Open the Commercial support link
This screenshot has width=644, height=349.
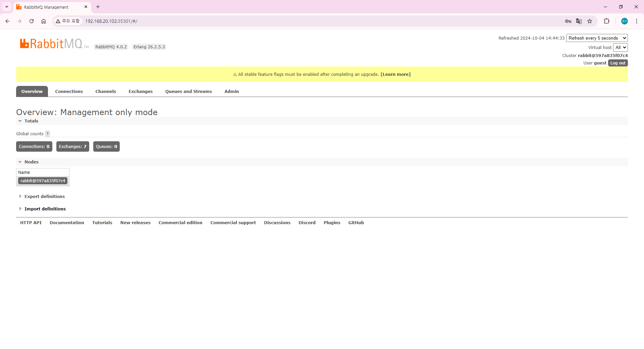[x=233, y=222]
